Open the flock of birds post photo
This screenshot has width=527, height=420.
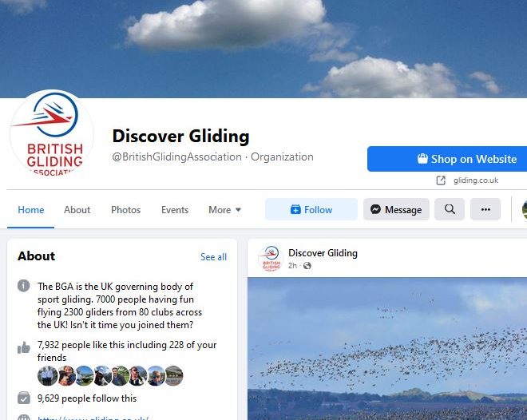point(387,348)
